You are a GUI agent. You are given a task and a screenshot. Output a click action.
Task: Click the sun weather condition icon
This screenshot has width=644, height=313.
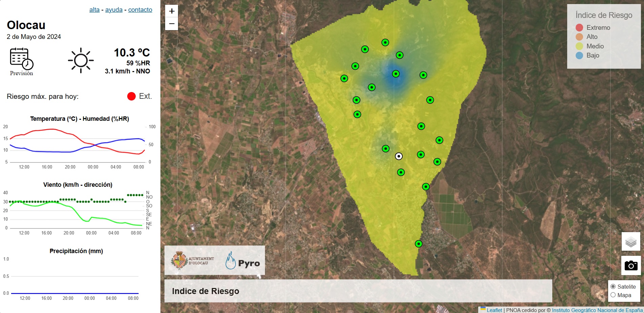point(81,60)
